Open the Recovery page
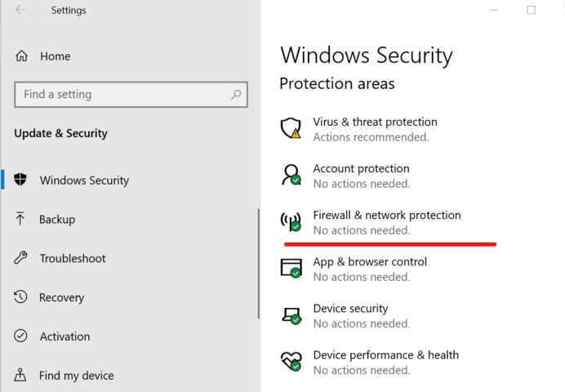Viewport: 565px width, 392px height. click(x=61, y=297)
